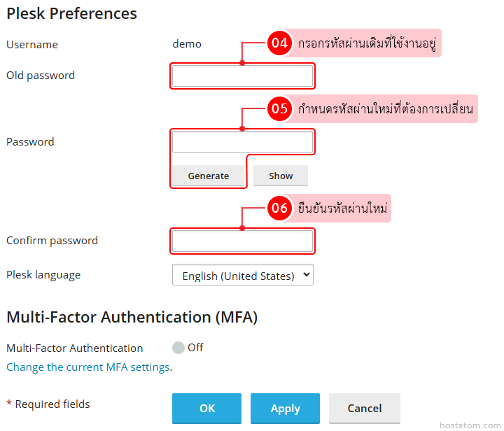
Task: Confirm changes with the OK button
Action: (206, 408)
